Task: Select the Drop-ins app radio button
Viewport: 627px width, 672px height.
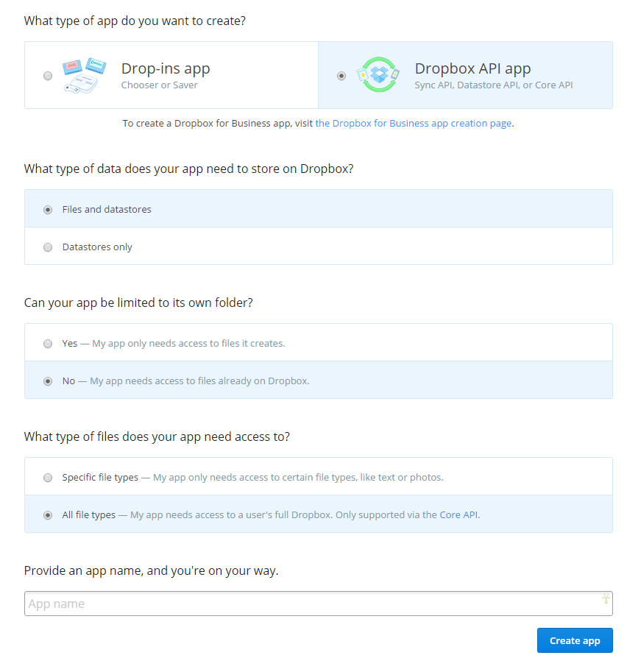Action: 48,76
